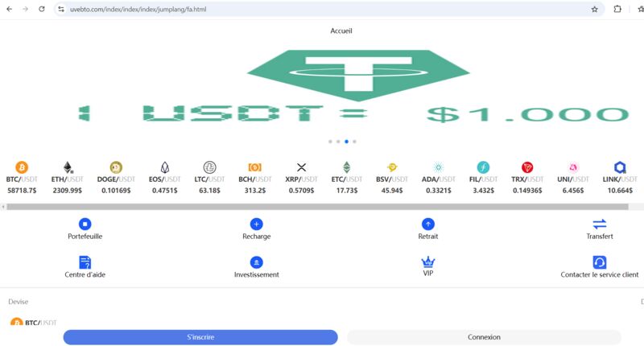The image size is (644, 346).
Task: Click the S'inscrire button
Action: click(200, 337)
